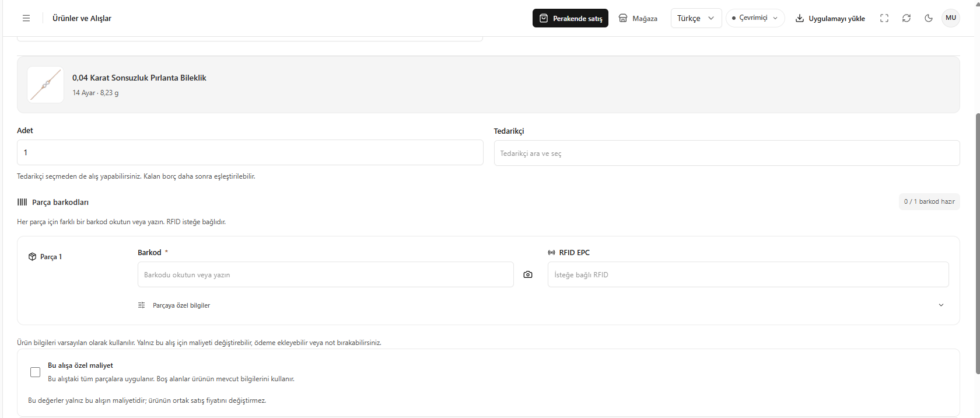Screen dimensions: 980x418
Task: Click the '14 Ayar · 8,23 g' text
Action: click(x=96, y=93)
